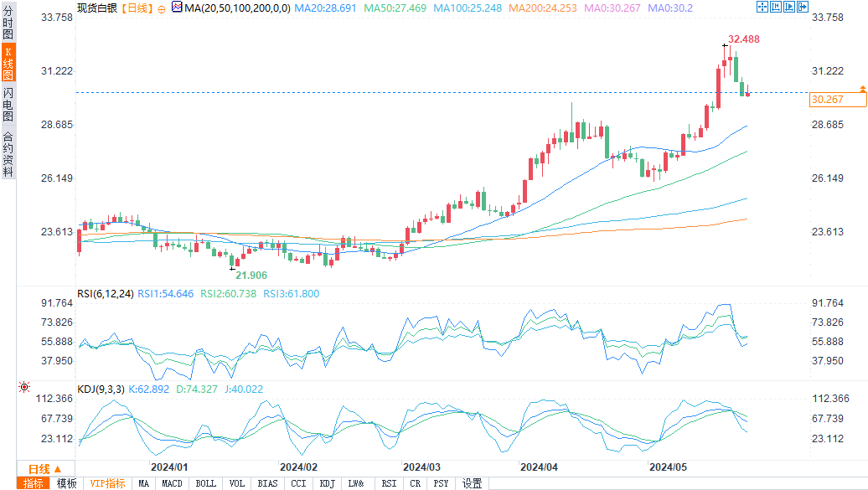Select the CCI indicator button

299,483
